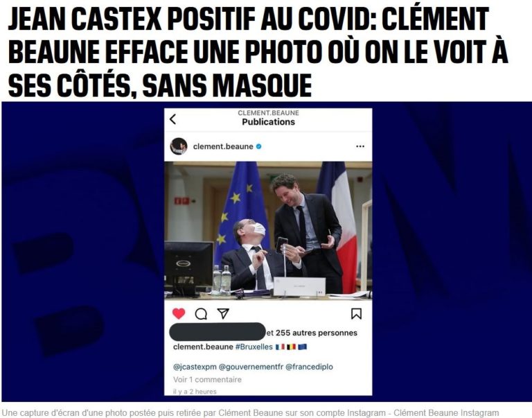The image size is (532, 418).
Task: Expand comments via Voir 1 commentaire
Action: (207, 379)
